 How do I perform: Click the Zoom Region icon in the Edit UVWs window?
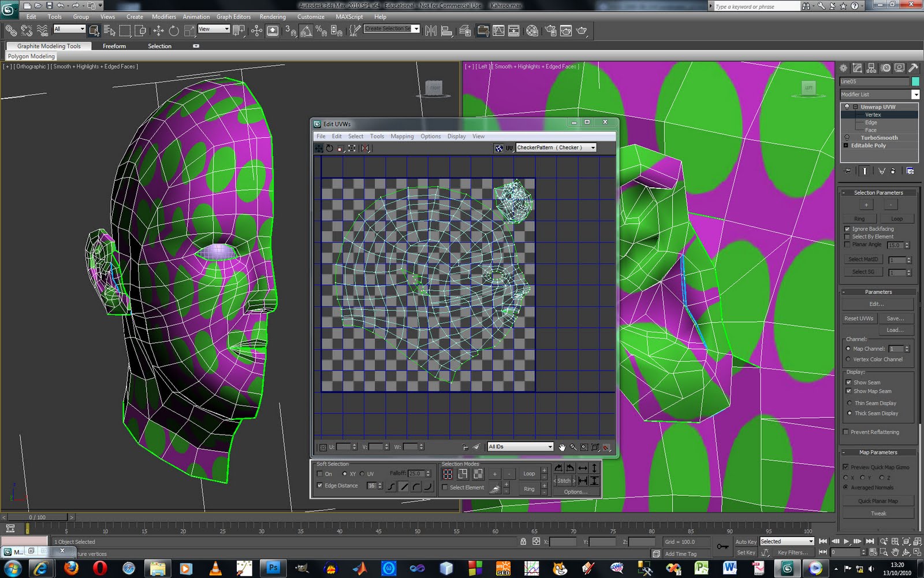click(584, 447)
